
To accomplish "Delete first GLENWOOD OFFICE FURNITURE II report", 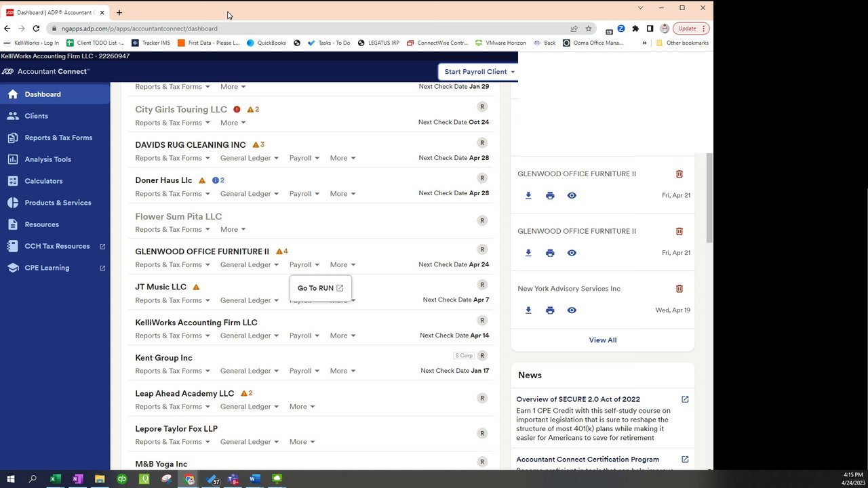I will click(679, 174).
